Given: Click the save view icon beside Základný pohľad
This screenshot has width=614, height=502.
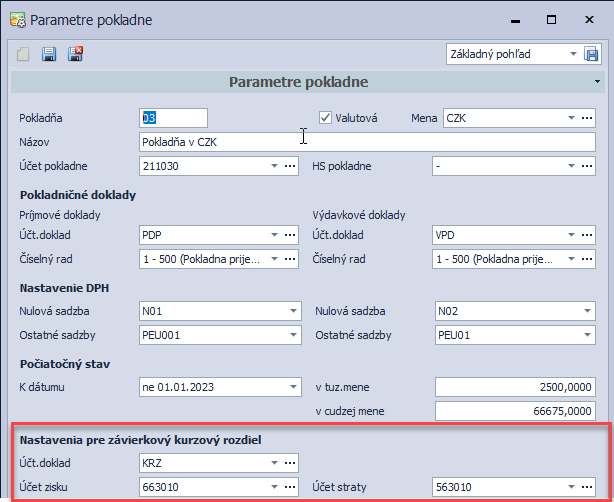Looking at the screenshot, I should pyautogui.click(x=592, y=54).
